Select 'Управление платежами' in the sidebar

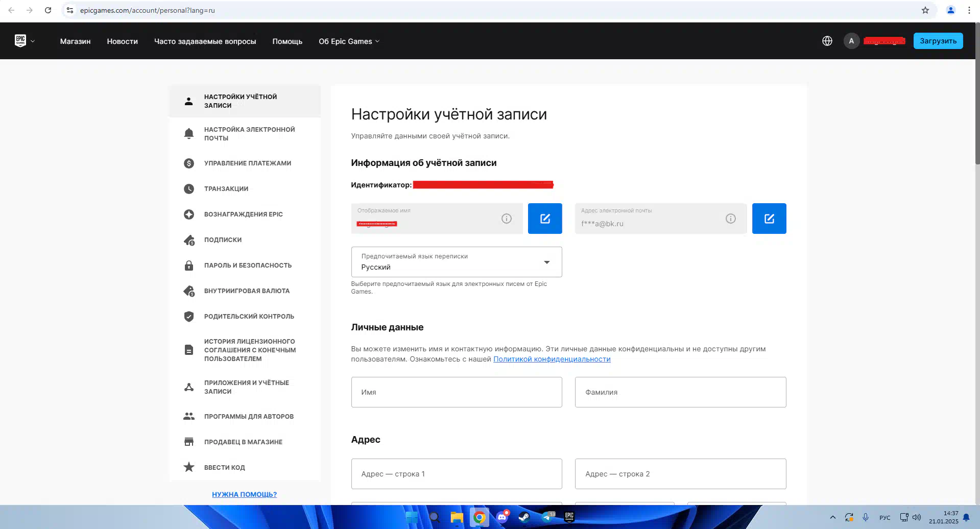[x=247, y=163]
